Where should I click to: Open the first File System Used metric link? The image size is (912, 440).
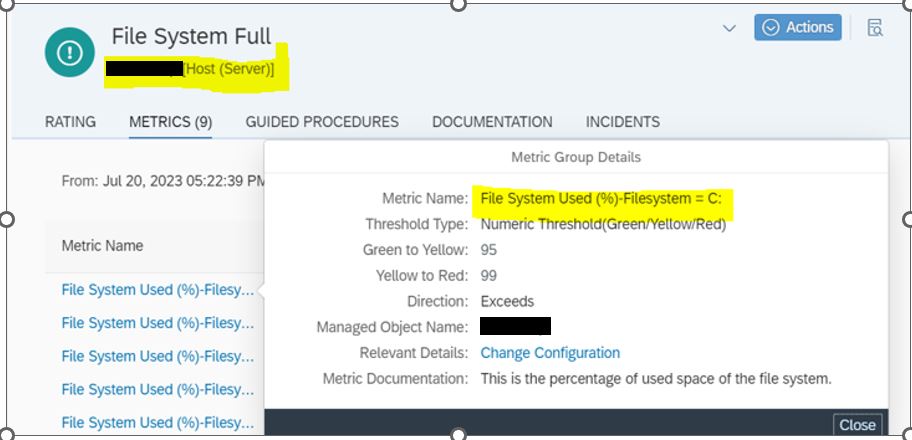point(158,290)
